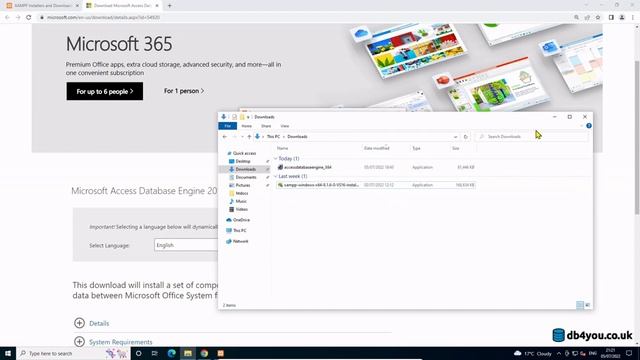Screen dimensions: 640x360
Task: Click the Chrome zoom magnifier icon
Action: tap(576, 18)
